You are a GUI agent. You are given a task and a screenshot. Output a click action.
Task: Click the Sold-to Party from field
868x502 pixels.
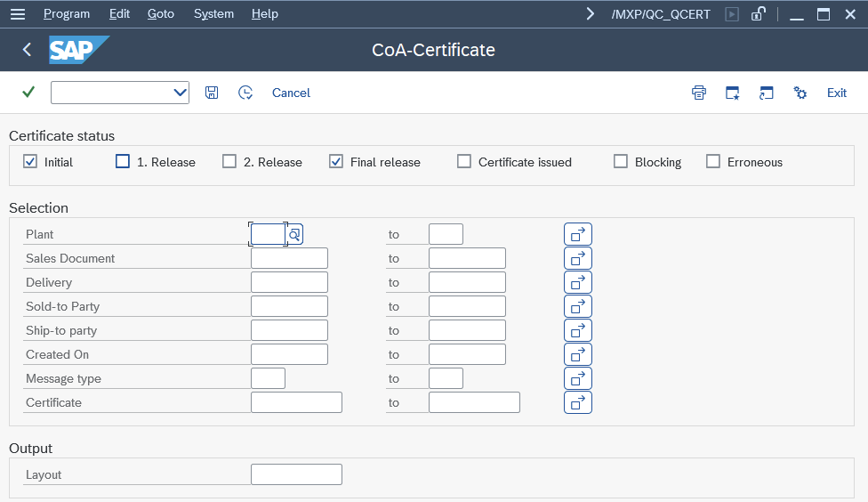click(290, 306)
